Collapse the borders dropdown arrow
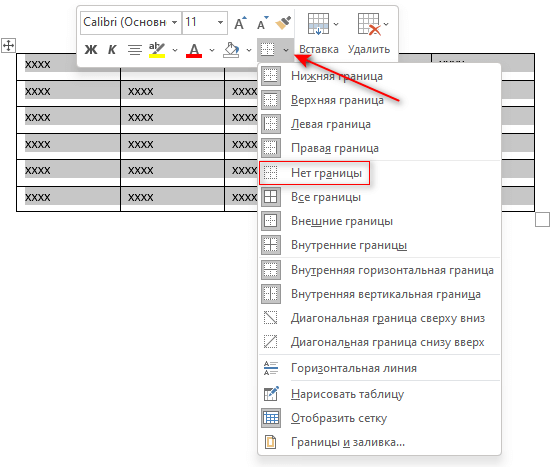This screenshot has height=467, width=552. point(286,50)
